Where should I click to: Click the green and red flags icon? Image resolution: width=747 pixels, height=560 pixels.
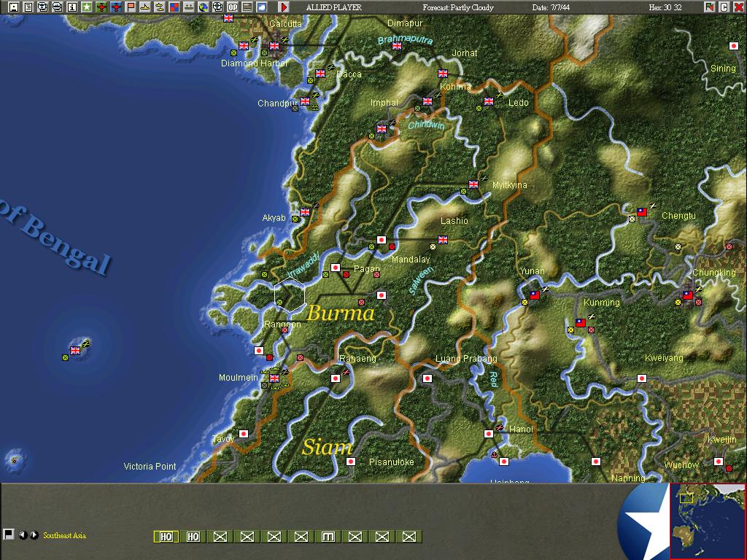point(710,7)
